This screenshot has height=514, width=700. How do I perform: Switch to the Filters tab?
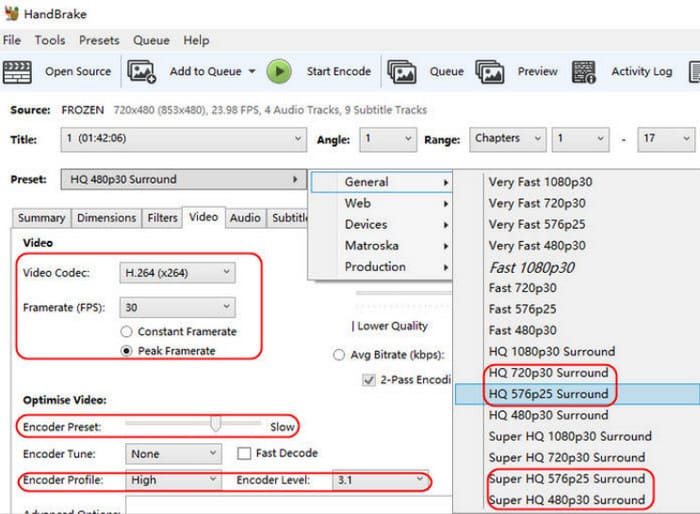coord(162,218)
